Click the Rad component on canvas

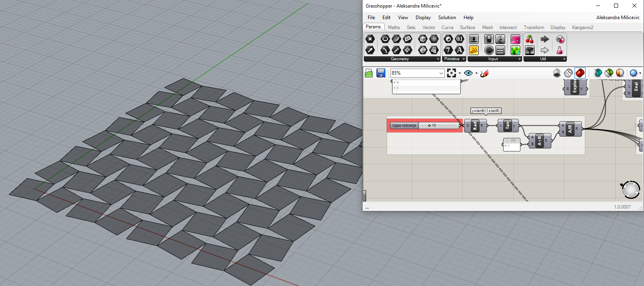click(475, 126)
